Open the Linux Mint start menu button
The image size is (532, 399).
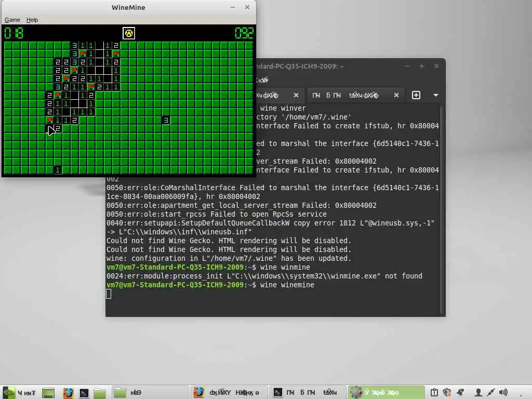point(19,393)
